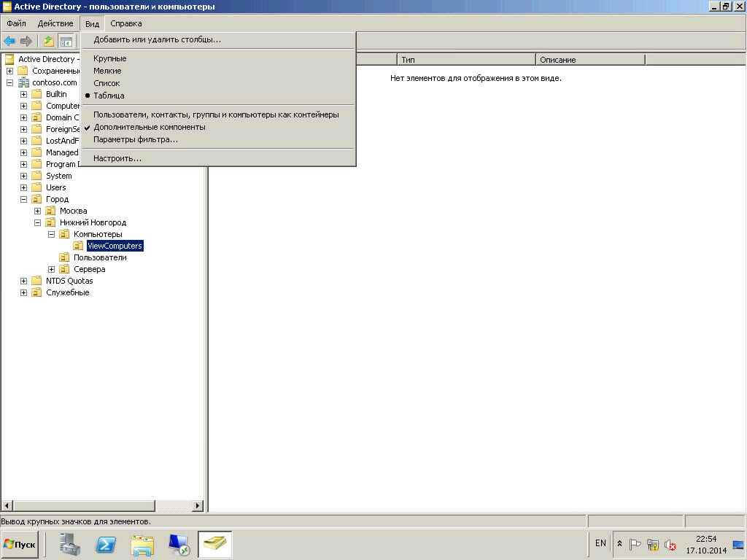This screenshot has height=560, width=747.
Task: Click the Пользователи OU folder icon
Action: [64, 257]
